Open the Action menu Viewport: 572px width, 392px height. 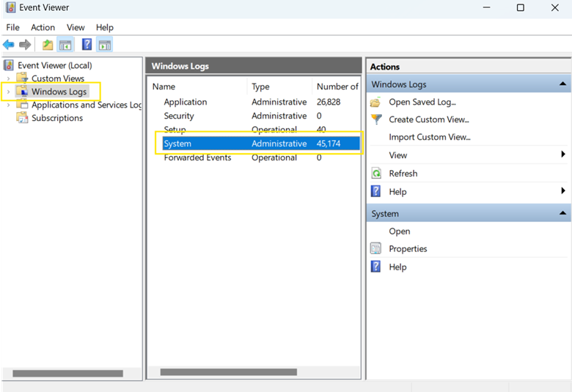(43, 27)
